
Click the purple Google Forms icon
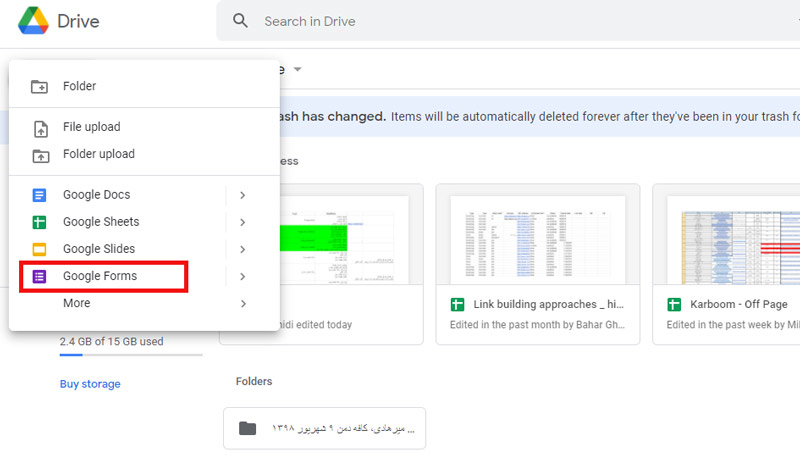(40, 276)
